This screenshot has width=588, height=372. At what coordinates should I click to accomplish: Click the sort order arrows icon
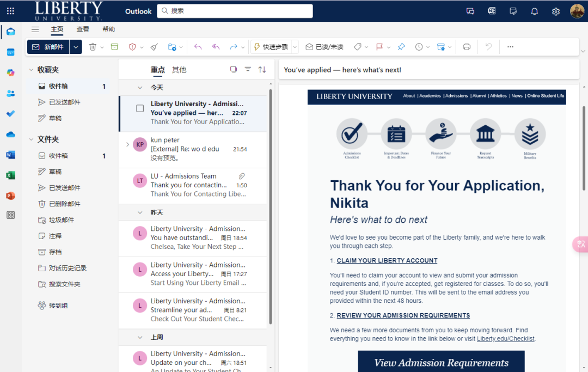click(x=262, y=69)
